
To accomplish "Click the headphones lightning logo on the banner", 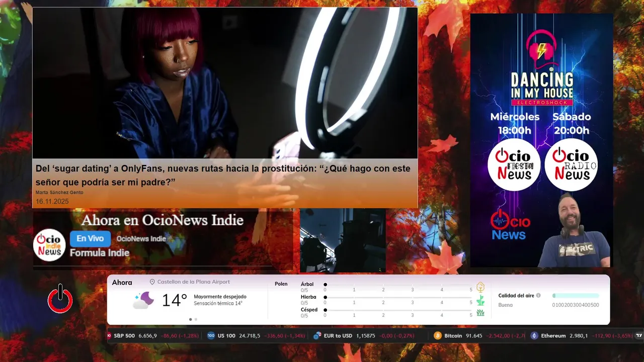I will coord(542,49).
